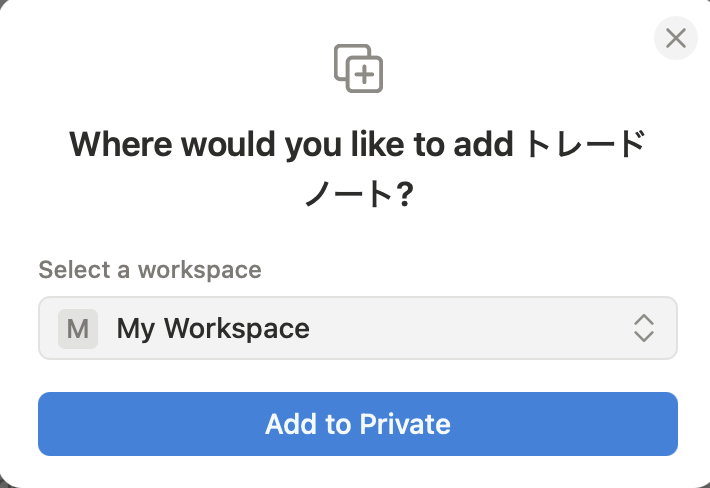Click the blue Add to Private bar

(x=357, y=424)
